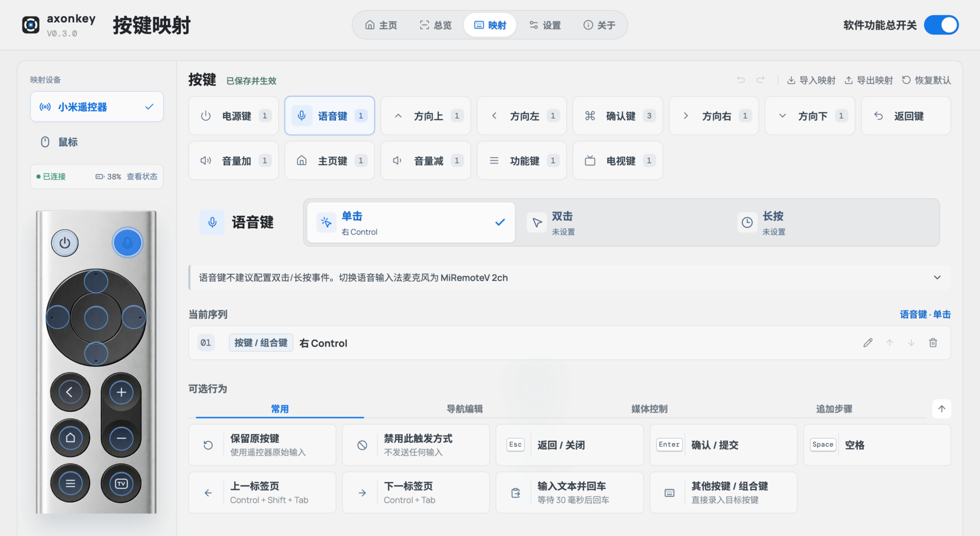The width and height of the screenshot is (980, 536).
Task: Open the 主页 tab
Action: point(381,25)
